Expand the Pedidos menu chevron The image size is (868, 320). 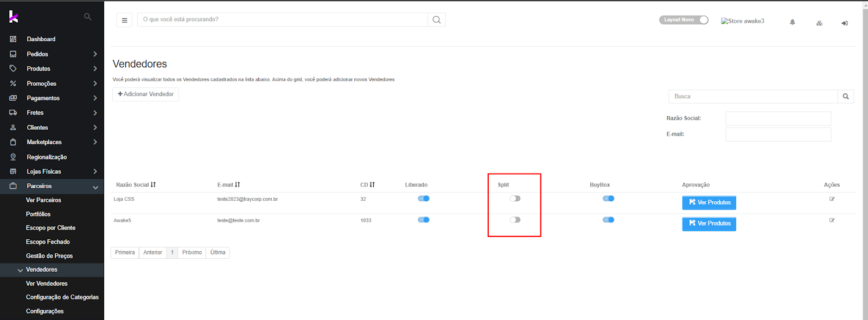(x=95, y=54)
